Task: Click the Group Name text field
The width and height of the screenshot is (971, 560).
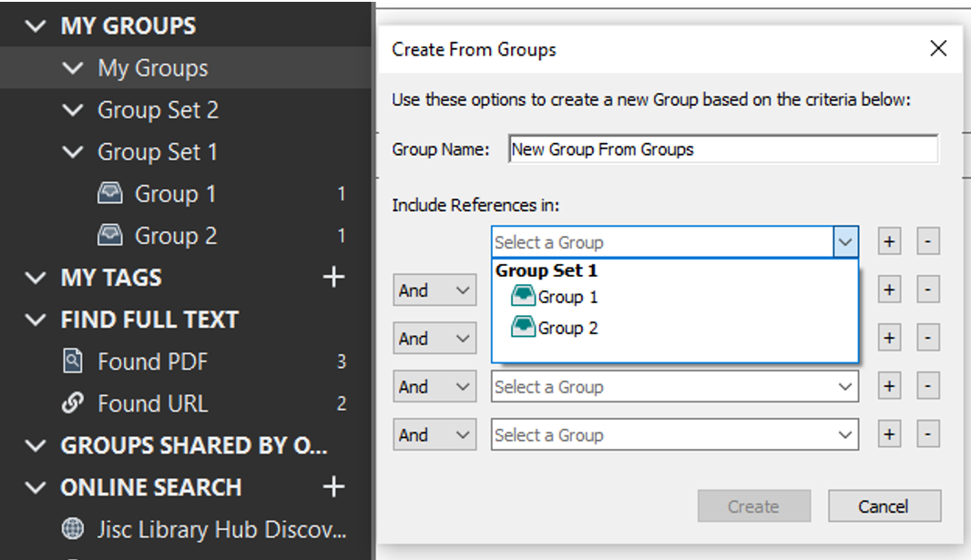Action: point(722,149)
